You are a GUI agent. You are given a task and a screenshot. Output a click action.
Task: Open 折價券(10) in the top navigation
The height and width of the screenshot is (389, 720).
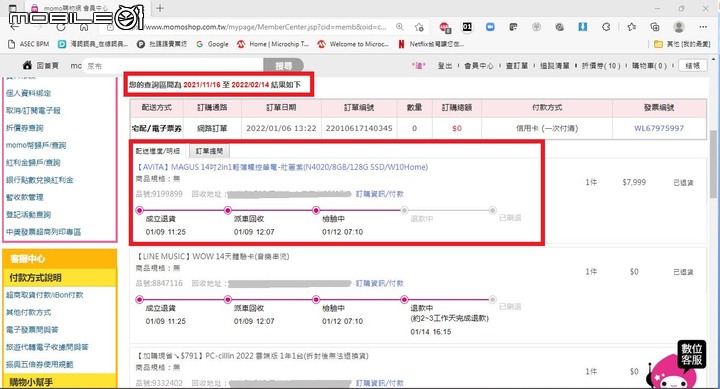pyautogui.click(x=601, y=66)
